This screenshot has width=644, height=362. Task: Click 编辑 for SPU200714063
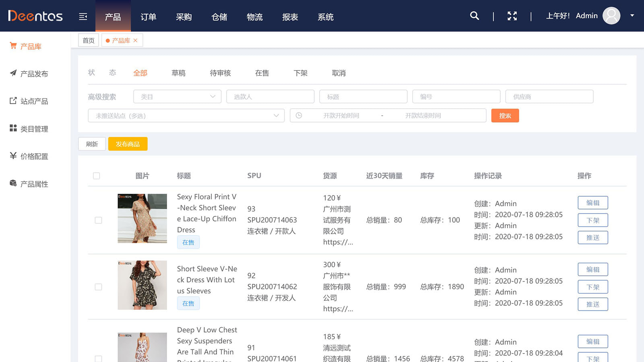click(593, 203)
